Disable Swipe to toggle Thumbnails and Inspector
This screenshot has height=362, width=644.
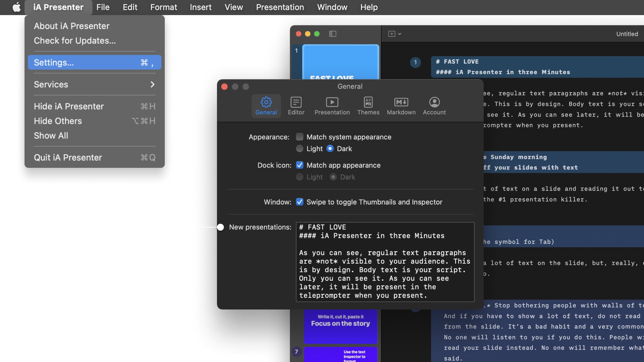click(300, 202)
